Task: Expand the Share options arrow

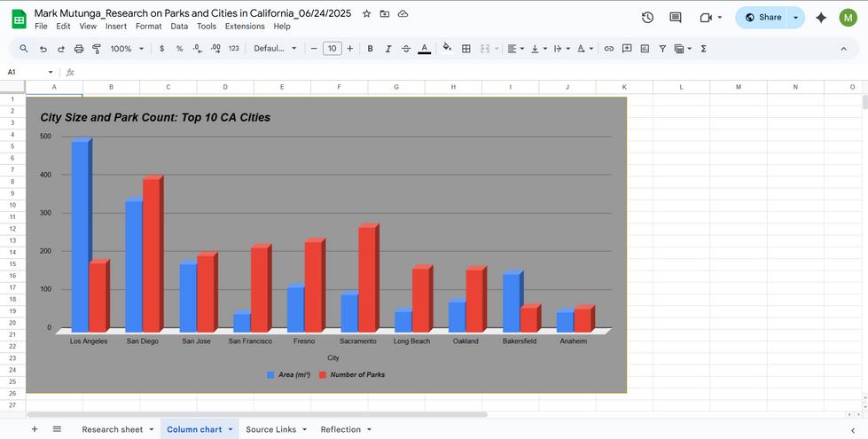Action: point(795,18)
